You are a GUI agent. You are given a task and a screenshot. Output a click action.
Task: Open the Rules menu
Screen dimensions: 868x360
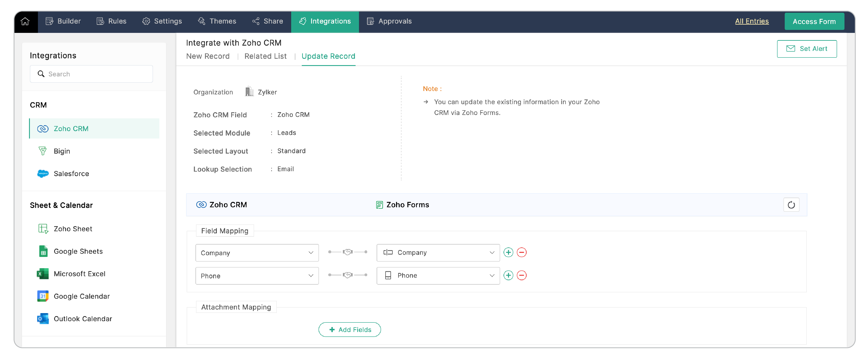click(x=111, y=21)
